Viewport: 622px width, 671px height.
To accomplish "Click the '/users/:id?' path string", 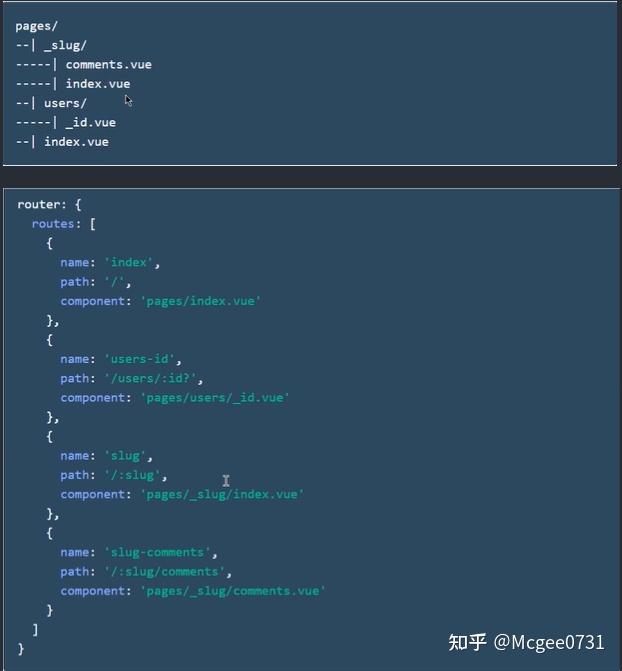I will click(x=151, y=378).
